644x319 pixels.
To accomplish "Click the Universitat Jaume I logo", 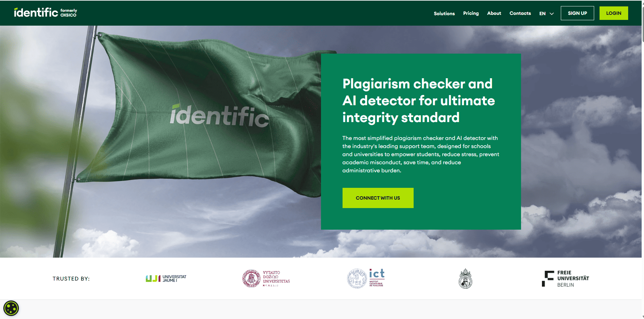I will click(166, 279).
